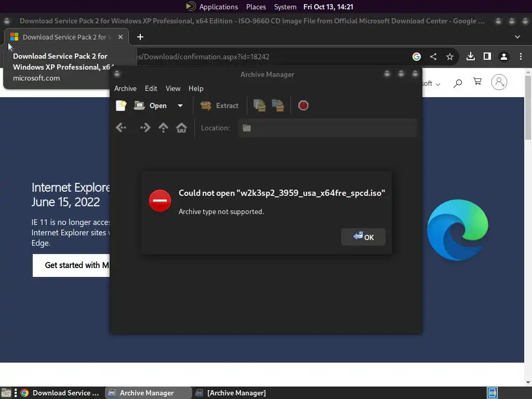Bookmark the page with the star icon
The height and width of the screenshot is (399, 532).
pyautogui.click(x=449, y=57)
